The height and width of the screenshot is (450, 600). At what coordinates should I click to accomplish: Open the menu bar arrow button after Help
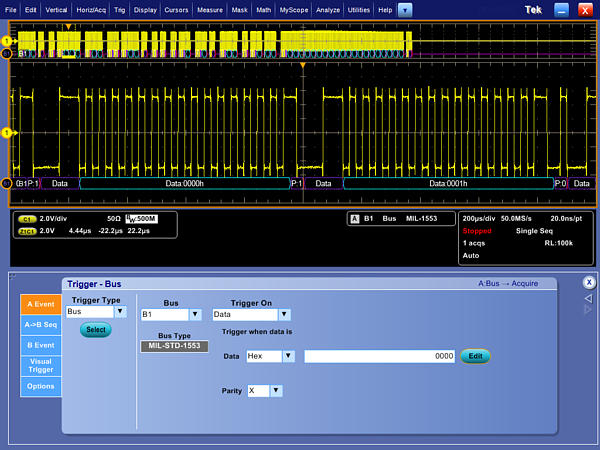[x=404, y=9]
